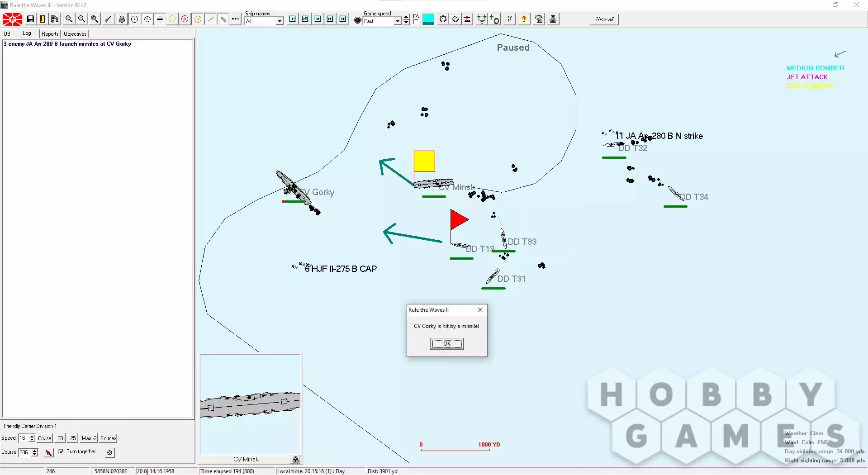Toggle the FA checkbox

click(x=416, y=21)
